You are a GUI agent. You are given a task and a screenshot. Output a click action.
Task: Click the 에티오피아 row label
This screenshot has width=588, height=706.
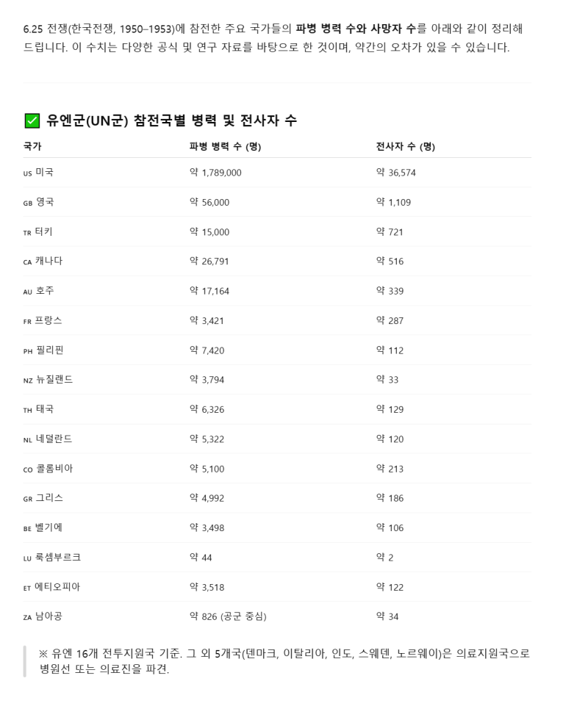point(57,587)
